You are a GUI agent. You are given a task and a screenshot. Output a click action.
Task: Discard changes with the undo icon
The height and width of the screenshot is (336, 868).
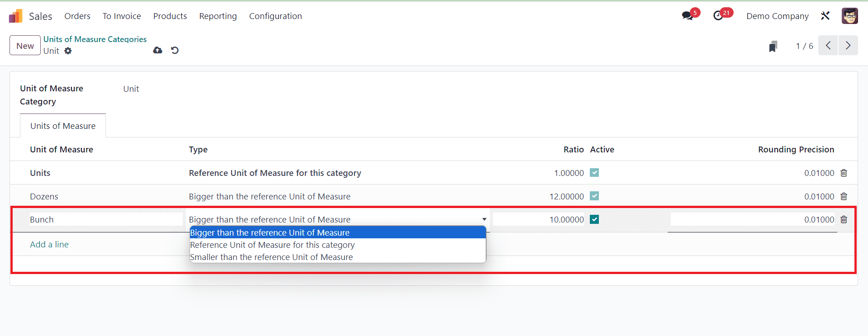click(175, 50)
